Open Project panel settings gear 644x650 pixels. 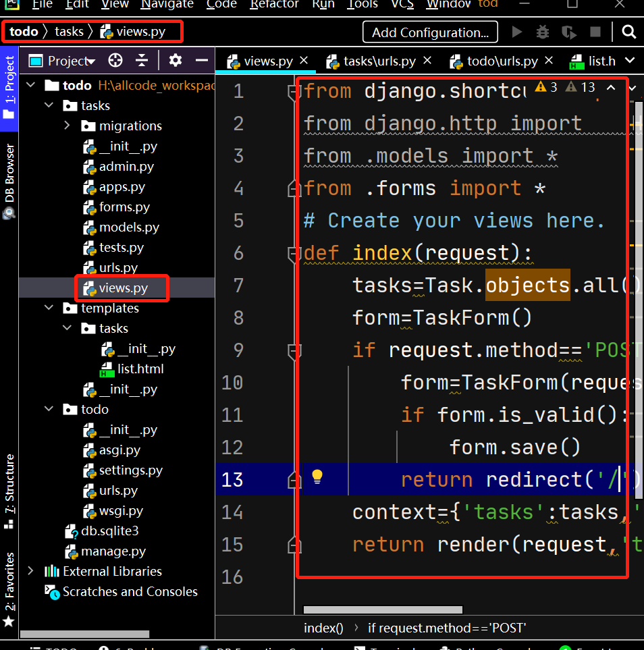coord(175,61)
